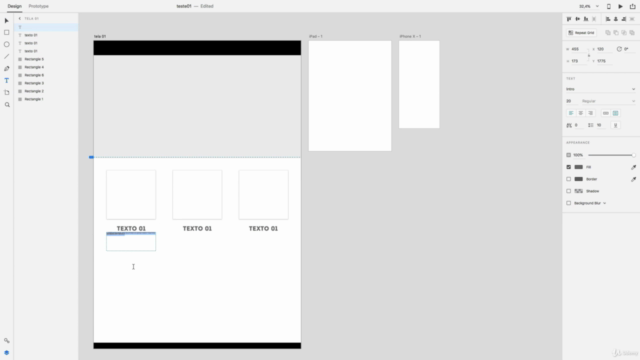Pick the Pen tool
The width and height of the screenshot is (640, 360).
tap(7, 69)
